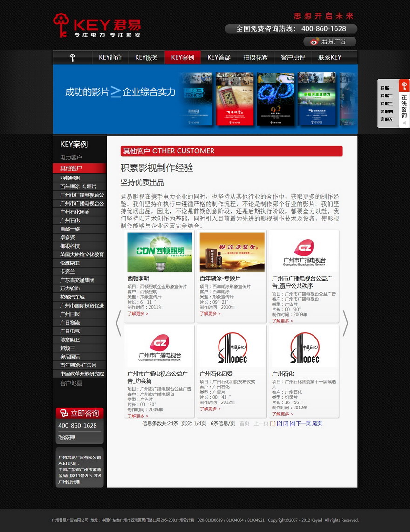Click the 立即咨询 consult button
Image resolution: width=410 pixels, height=532 pixels.
80,413
